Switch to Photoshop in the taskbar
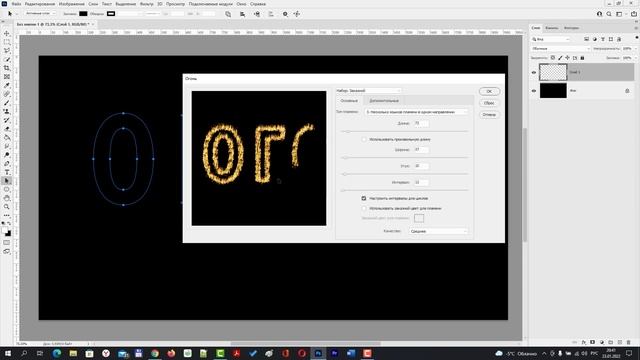 click(318, 353)
